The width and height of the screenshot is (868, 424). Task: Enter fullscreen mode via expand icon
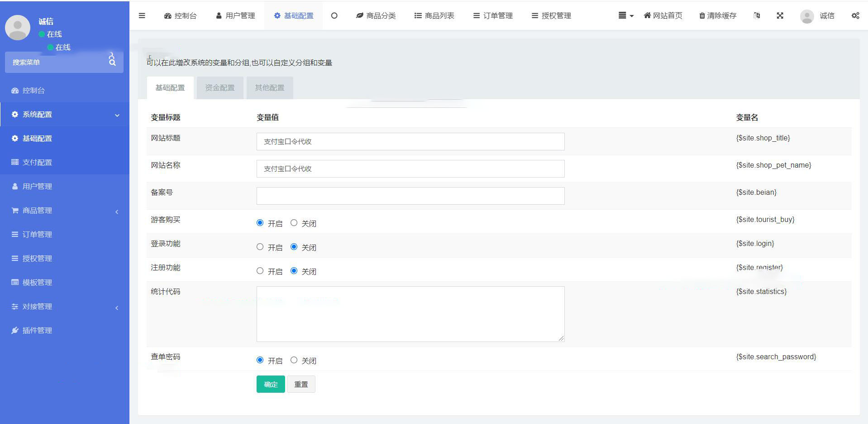tap(780, 15)
